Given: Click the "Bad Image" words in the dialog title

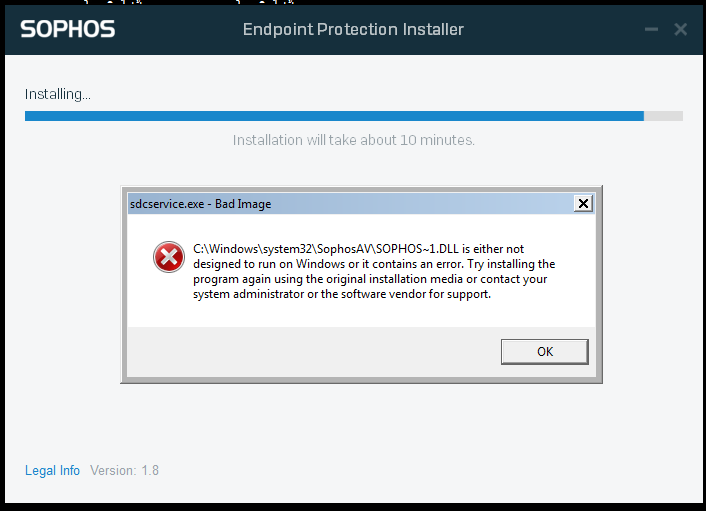Looking at the screenshot, I should coord(243,204).
